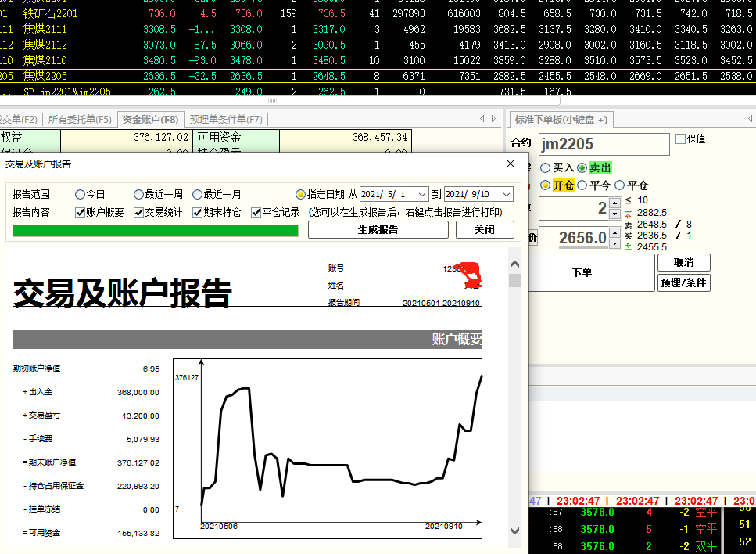The image size is (756, 554).
Task: Click the order quantity field showing 2
Action: (574, 208)
